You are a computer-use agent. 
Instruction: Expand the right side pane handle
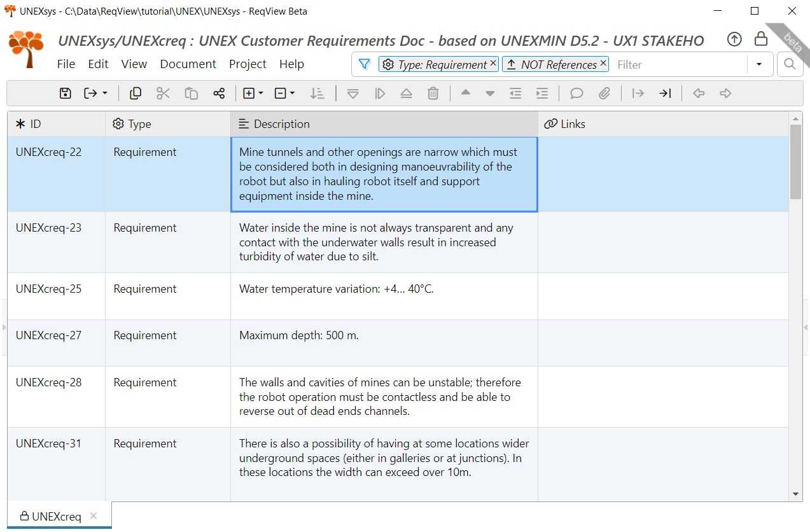pyautogui.click(x=806, y=327)
